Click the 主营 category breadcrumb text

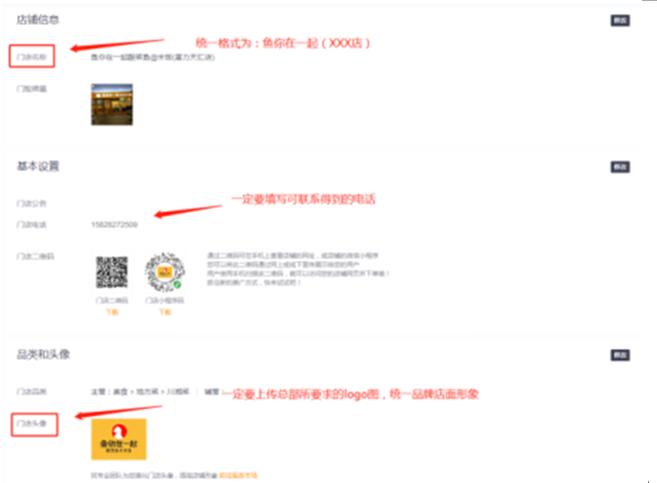140,392
